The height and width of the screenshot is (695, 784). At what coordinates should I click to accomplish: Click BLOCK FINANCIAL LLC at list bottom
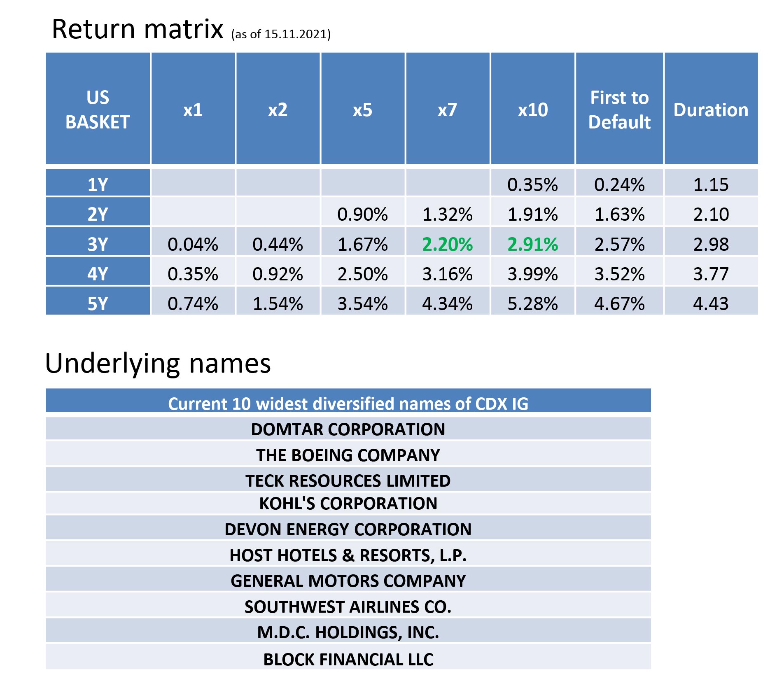tap(348, 658)
